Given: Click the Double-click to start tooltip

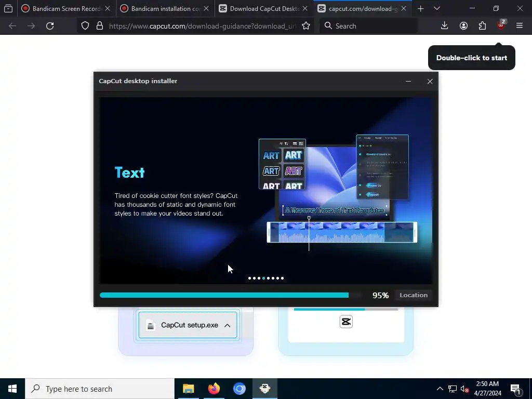Looking at the screenshot, I should 472,58.
